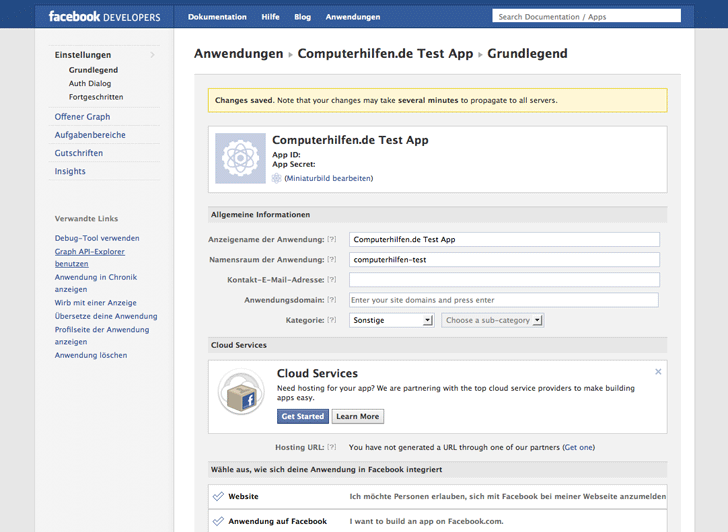Click the Kontakt-E-Mail-Adresse field
This screenshot has height=532, width=728.
(504, 279)
